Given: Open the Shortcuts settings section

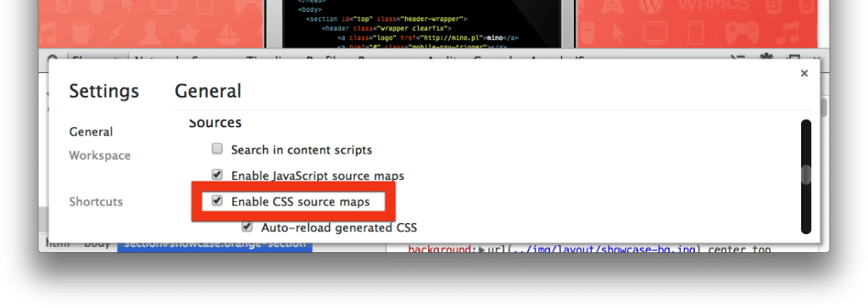Looking at the screenshot, I should [x=96, y=202].
